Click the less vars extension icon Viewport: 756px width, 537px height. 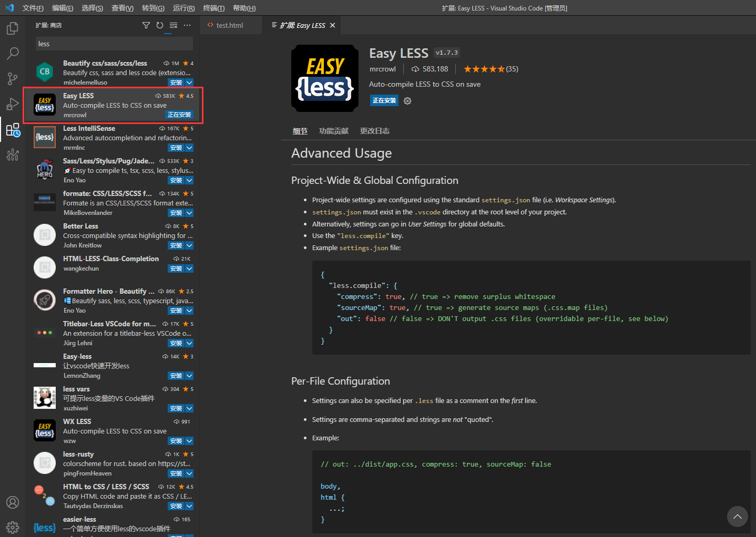tap(45, 398)
